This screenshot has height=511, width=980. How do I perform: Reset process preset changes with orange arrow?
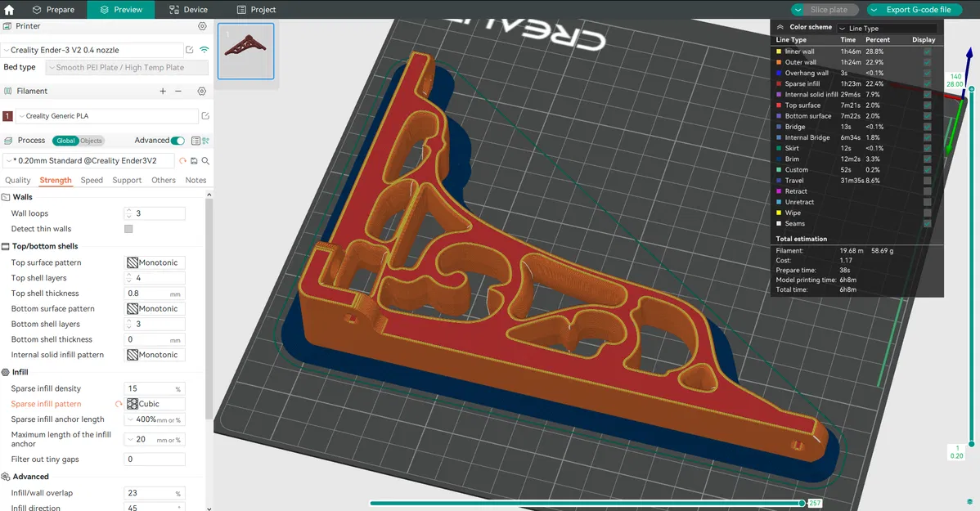[x=182, y=160]
